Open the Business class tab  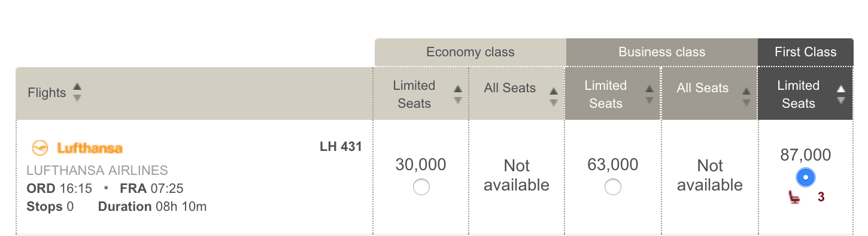[x=662, y=52]
